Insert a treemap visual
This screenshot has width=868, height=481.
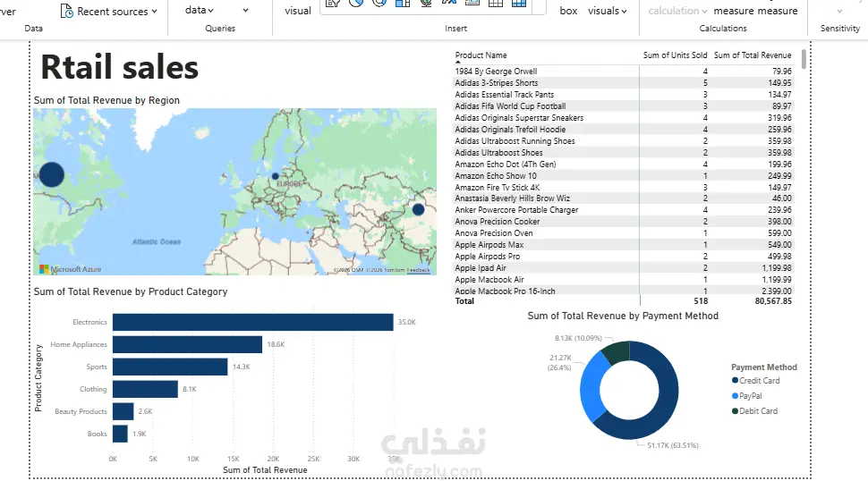click(x=403, y=3)
